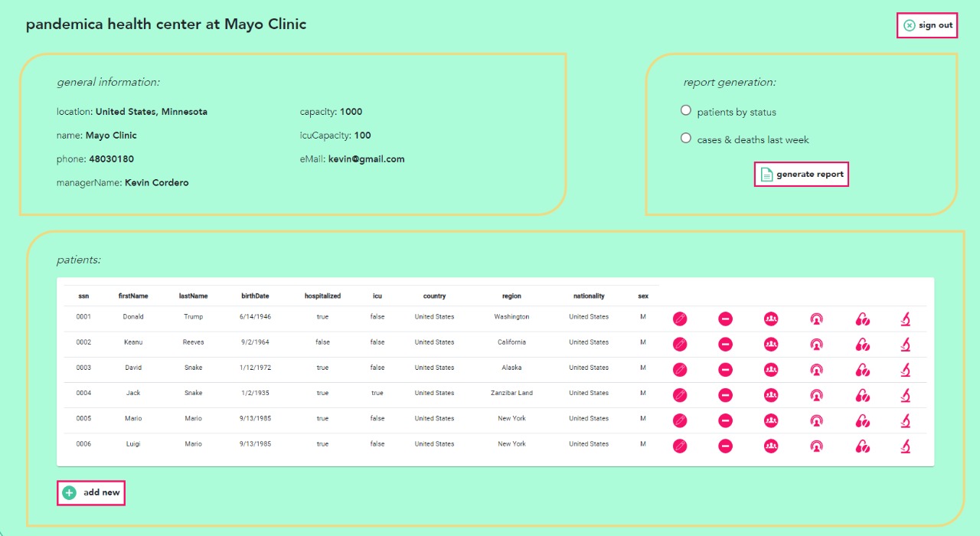Viewport: 980px width, 536px height.
Task: Select ssn cell 0004
Action: point(83,393)
